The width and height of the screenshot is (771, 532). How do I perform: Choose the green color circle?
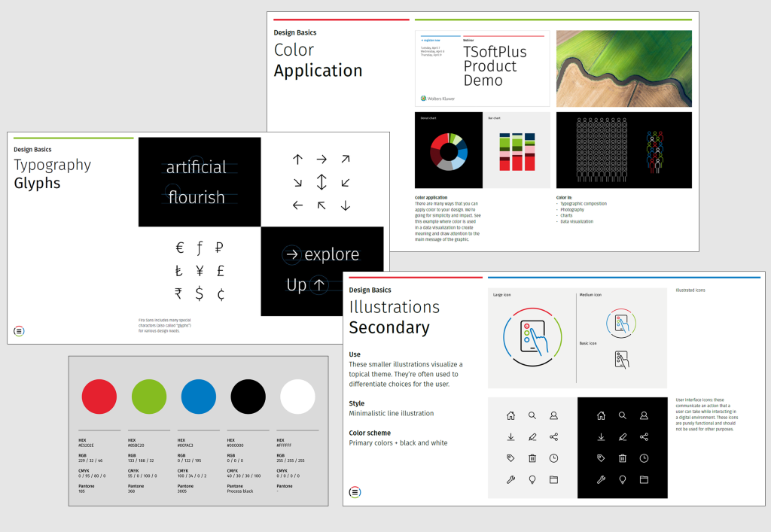pyautogui.click(x=149, y=397)
